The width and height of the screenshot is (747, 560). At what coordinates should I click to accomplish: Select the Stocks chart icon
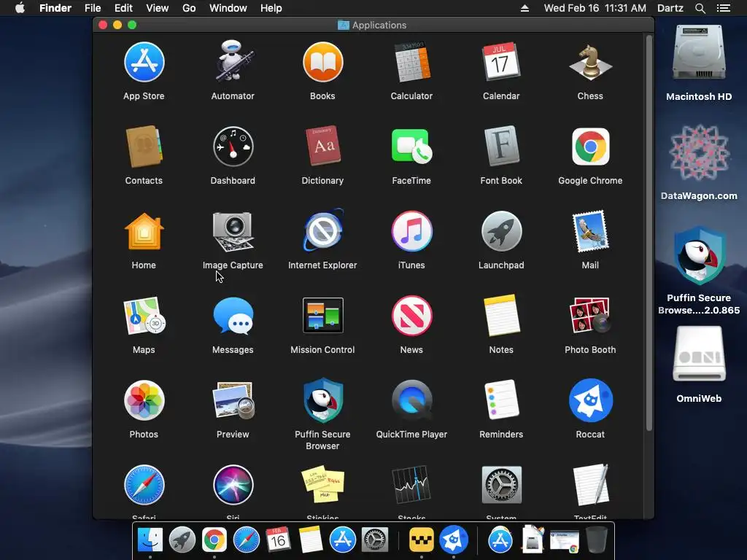click(411, 485)
